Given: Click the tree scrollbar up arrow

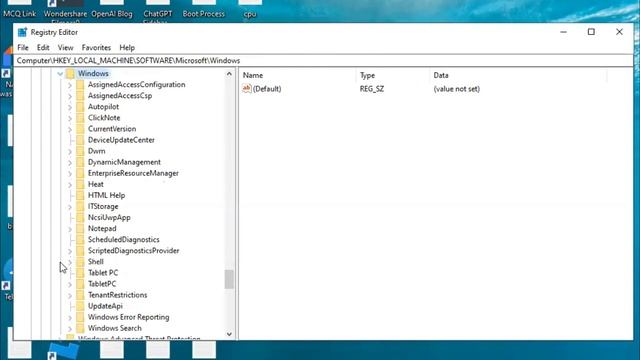Looking at the screenshot, I should (229, 74).
